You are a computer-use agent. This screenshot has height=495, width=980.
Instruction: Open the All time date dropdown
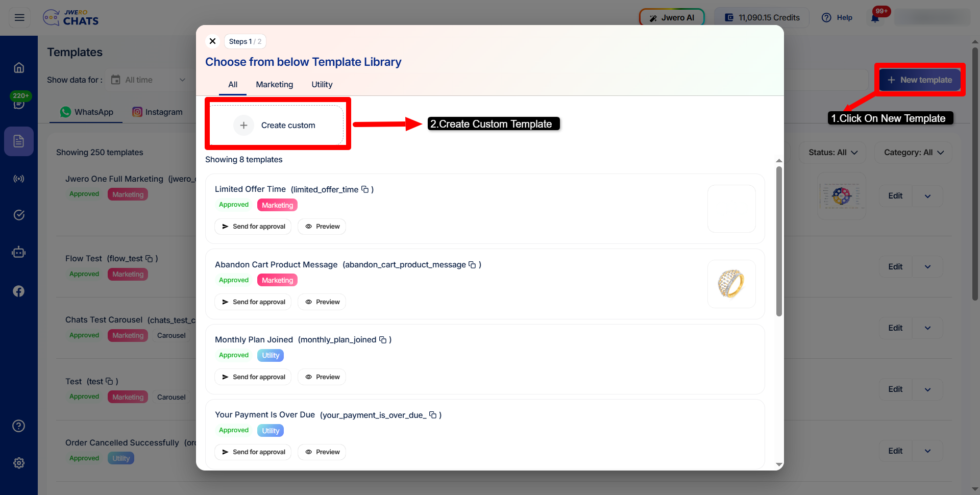(x=148, y=80)
